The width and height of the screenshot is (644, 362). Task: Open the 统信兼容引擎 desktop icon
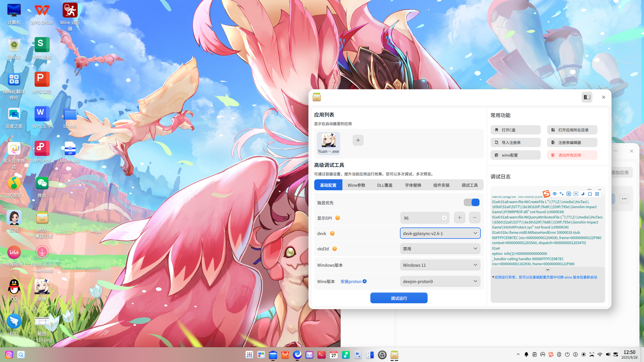[42, 225]
